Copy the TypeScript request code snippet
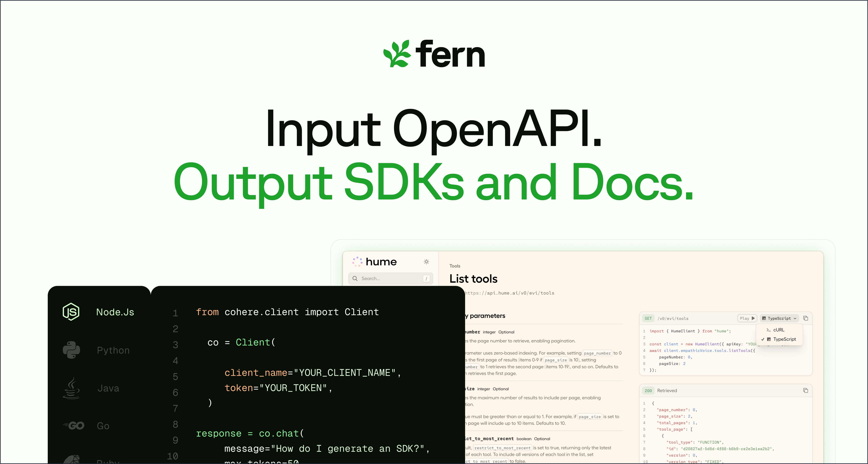 [x=806, y=318]
